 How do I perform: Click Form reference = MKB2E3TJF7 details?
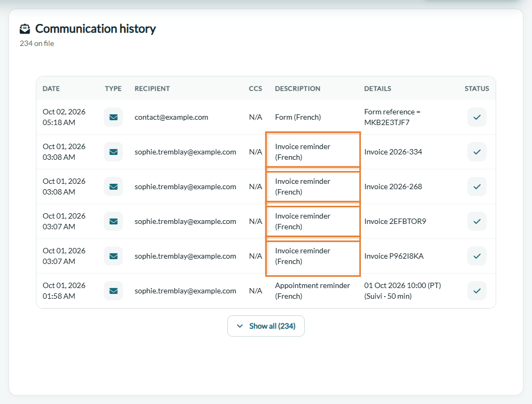pyautogui.click(x=392, y=117)
